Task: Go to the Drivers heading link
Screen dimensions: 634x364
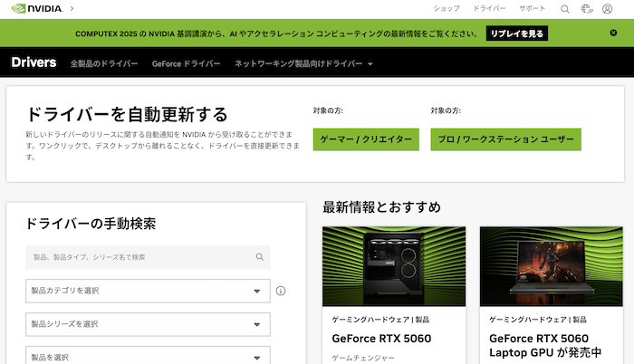Action: (x=34, y=62)
